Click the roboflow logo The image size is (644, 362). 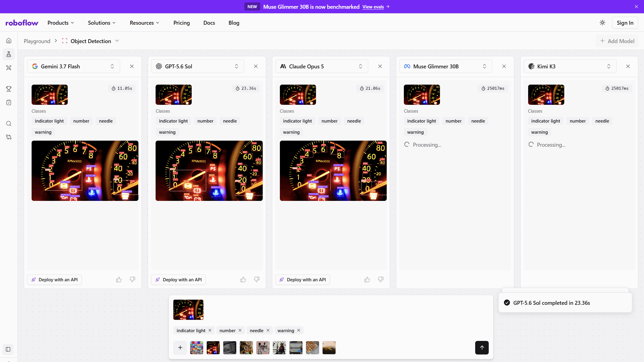click(22, 23)
